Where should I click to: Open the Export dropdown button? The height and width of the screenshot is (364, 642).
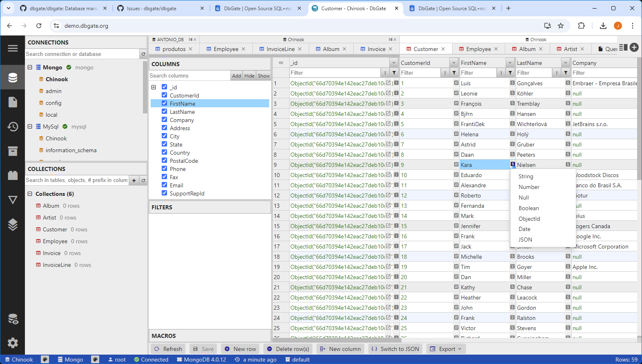[446, 349]
